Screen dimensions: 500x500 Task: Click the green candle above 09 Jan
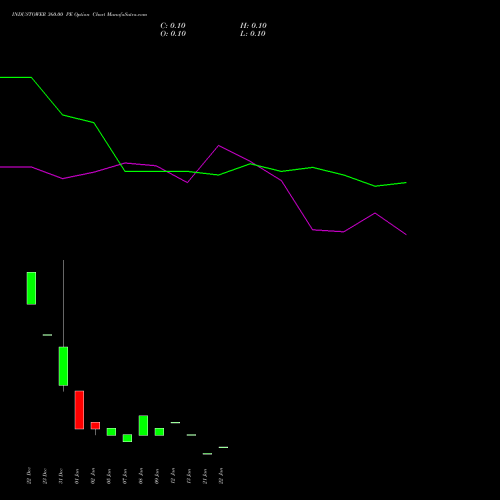(159, 432)
